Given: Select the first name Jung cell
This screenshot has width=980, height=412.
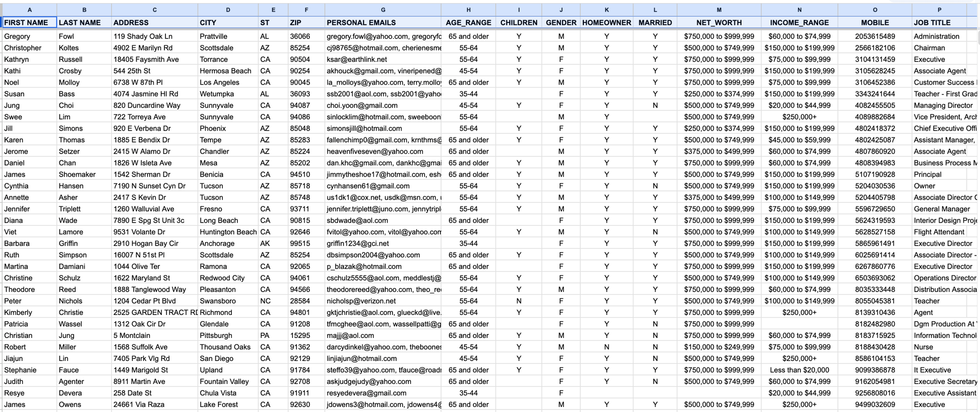Looking at the screenshot, I should (x=30, y=105).
